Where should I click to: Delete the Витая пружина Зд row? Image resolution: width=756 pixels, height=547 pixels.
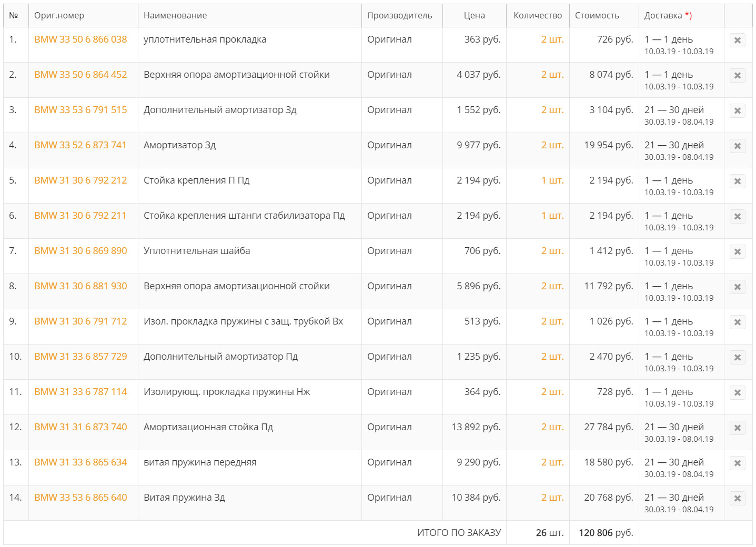737,499
